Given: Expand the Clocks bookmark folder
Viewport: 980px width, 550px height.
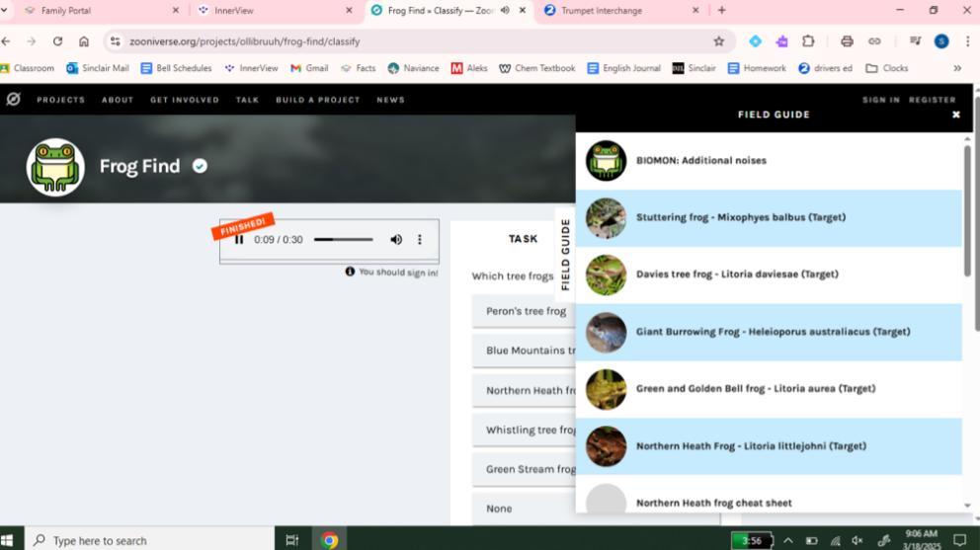Looking at the screenshot, I should 887,68.
